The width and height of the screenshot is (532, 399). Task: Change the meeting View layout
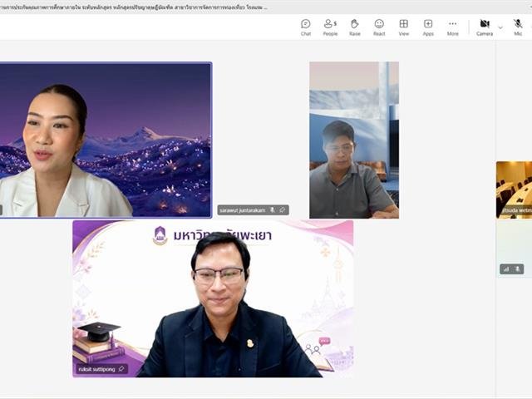(404, 27)
